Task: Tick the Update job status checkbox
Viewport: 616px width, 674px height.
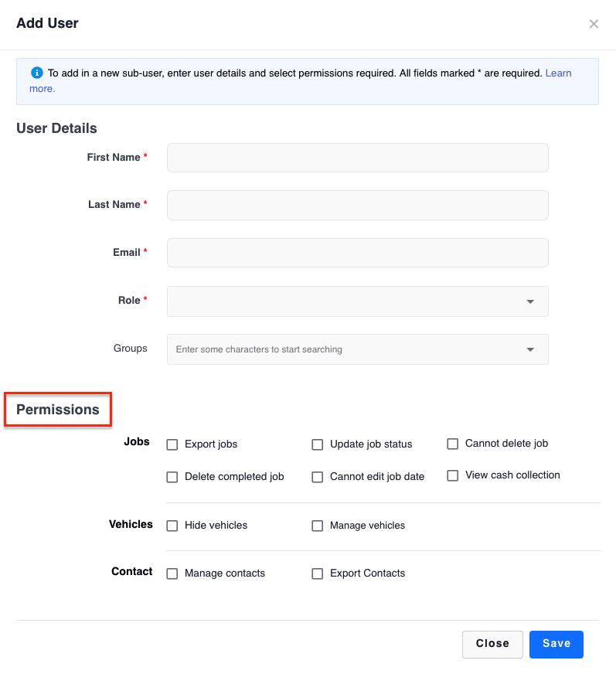Action: [x=317, y=444]
